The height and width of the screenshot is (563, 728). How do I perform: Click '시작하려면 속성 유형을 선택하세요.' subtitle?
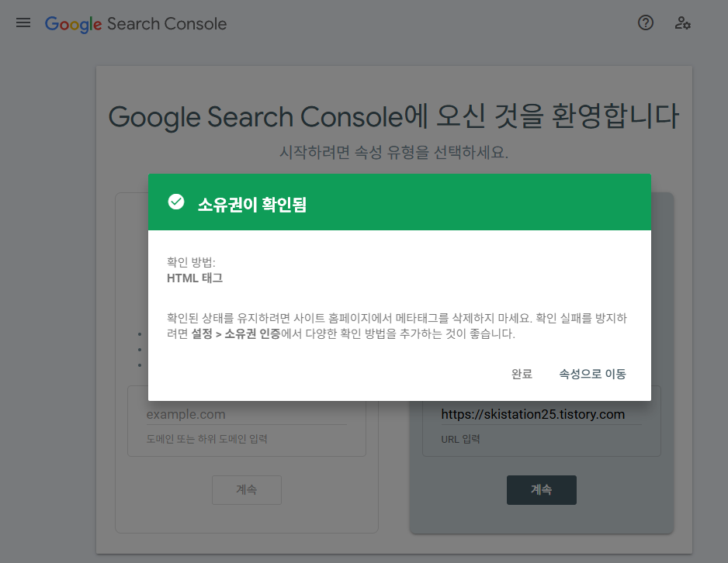pyautogui.click(x=393, y=152)
